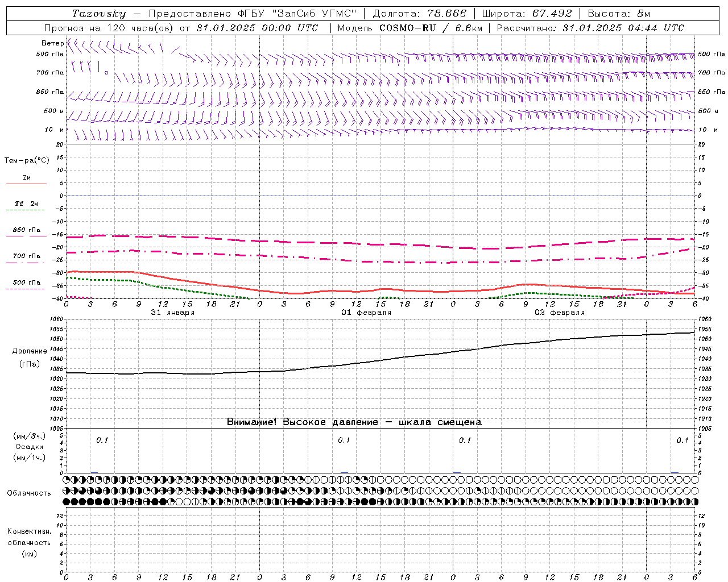Click the "Ветер" wind panel label
This screenshot has width=728, height=582.
point(52,43)
